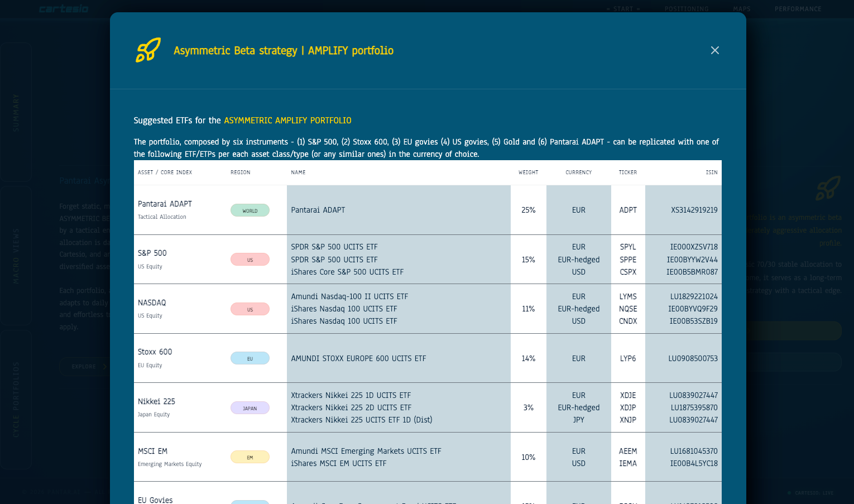
Task: Click the dialog title Asymmetric Beta strategy
Action: [284, 51]
